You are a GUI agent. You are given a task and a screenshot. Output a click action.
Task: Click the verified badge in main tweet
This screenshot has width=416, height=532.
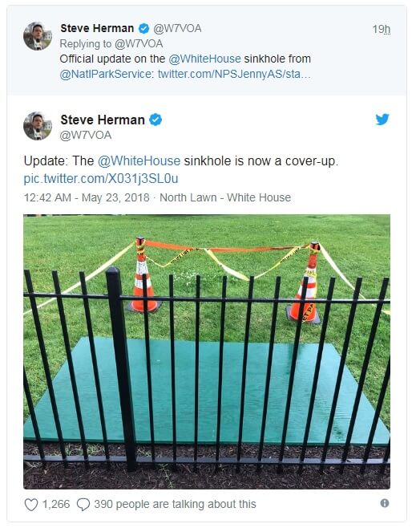[155, 120]
